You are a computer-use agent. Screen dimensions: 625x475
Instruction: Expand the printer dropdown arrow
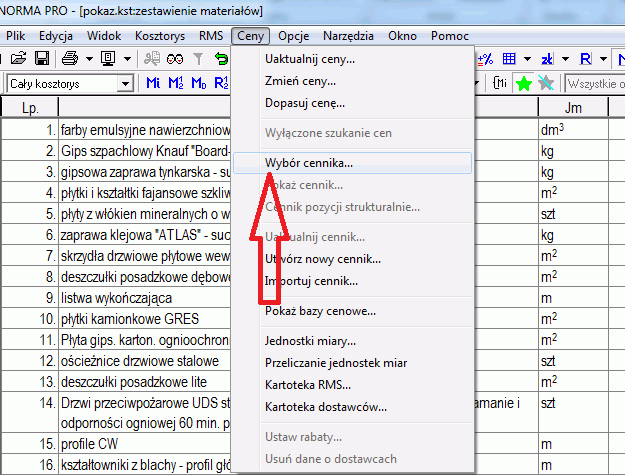88,59
